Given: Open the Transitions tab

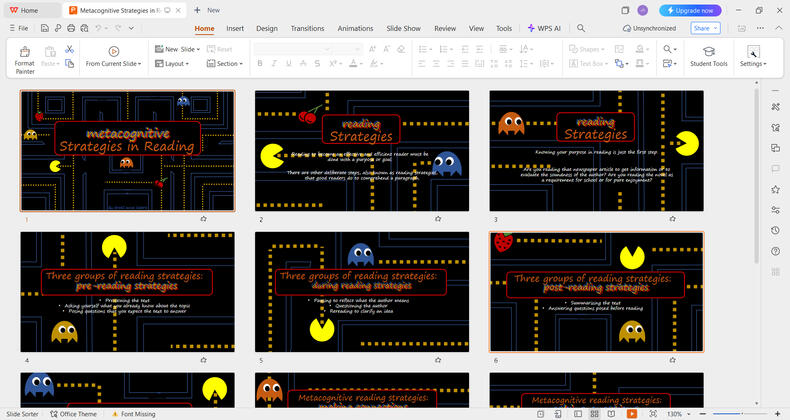Looking at the screenshot, I should (307, 28).
